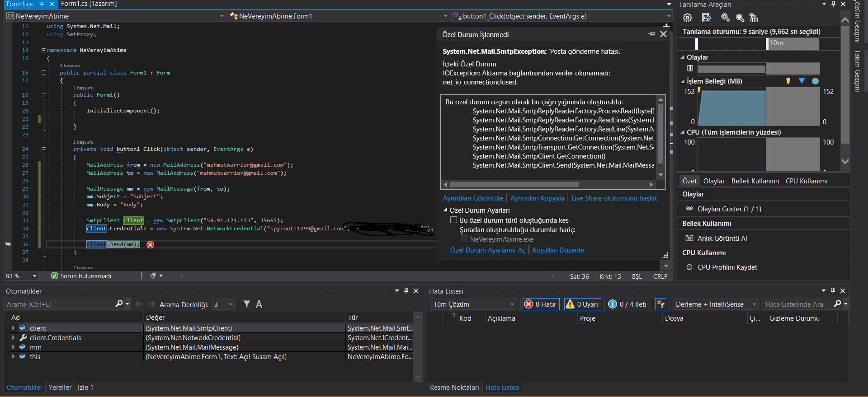Click the reset view chart icon
The width and height of the screenshot is (868, 397).
[x=754, y=18]
